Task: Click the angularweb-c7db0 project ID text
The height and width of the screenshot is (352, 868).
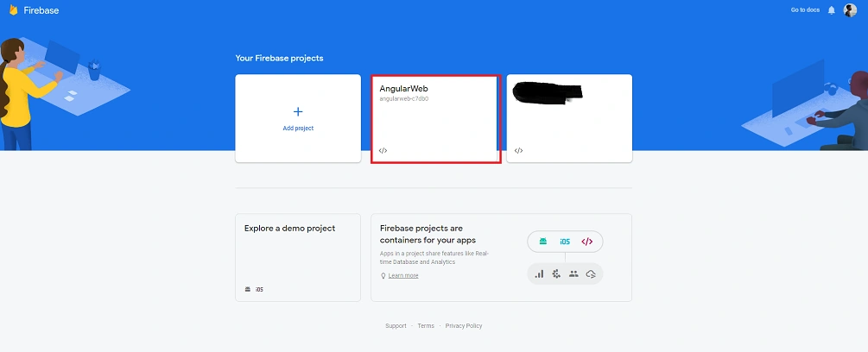Action: point(404,99)
